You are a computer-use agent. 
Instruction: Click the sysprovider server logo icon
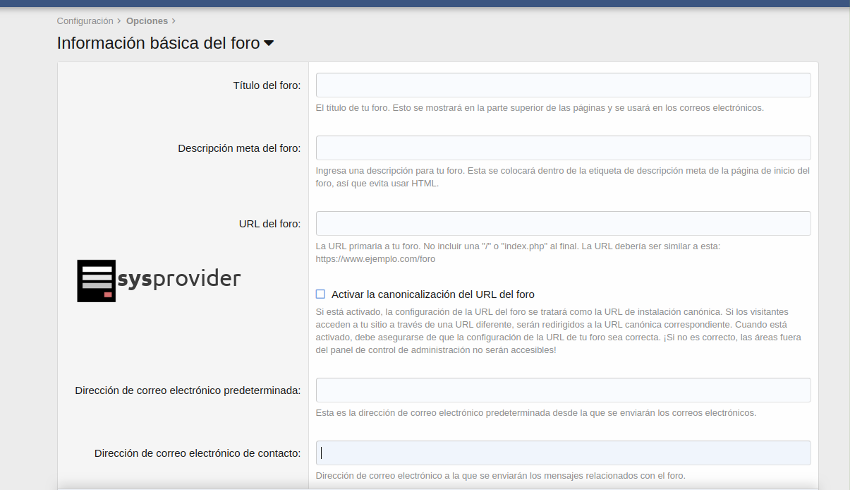click(x=96, y=280)
